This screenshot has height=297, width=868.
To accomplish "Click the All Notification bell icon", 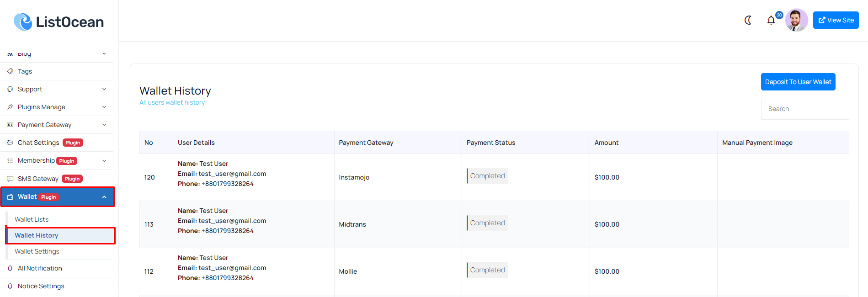I will pos(10,268).
